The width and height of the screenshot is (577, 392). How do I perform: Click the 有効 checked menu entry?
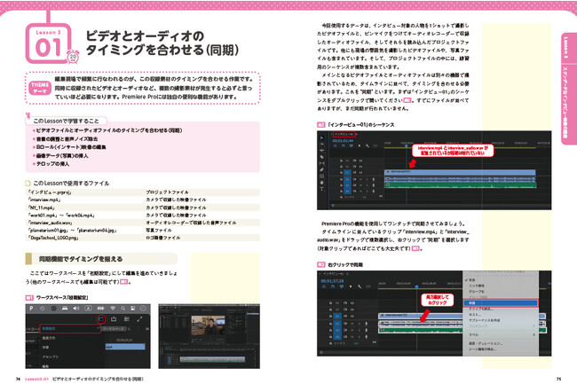click(x=470, y=280)
